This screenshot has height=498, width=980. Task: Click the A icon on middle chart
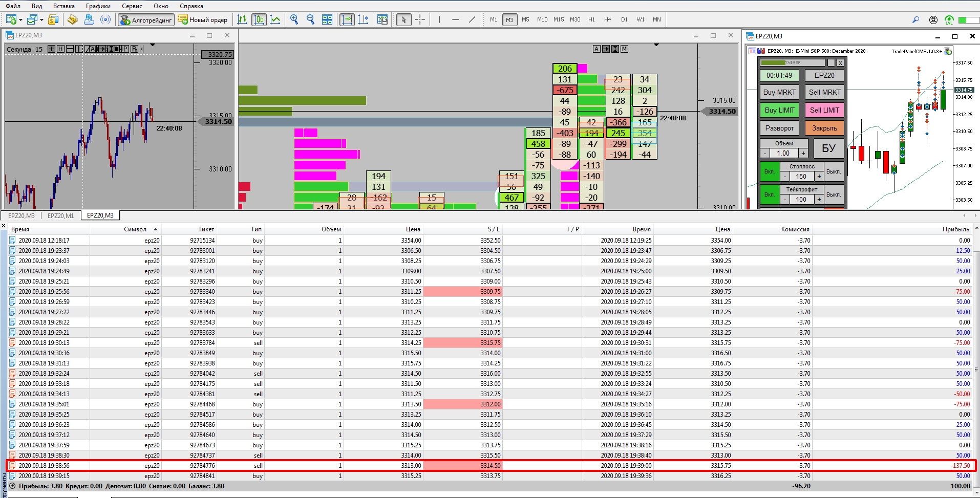pos(596,49)
